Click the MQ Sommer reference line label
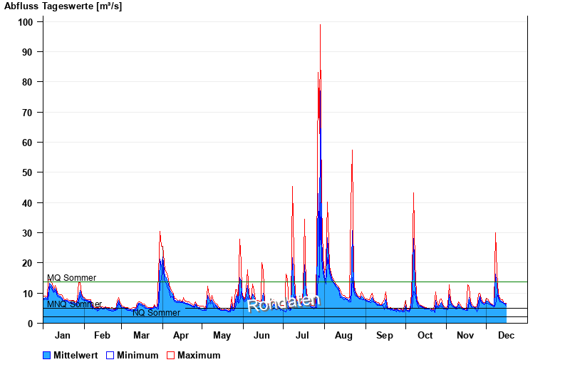Screen dimensions: 570x392 coord(71,278)
